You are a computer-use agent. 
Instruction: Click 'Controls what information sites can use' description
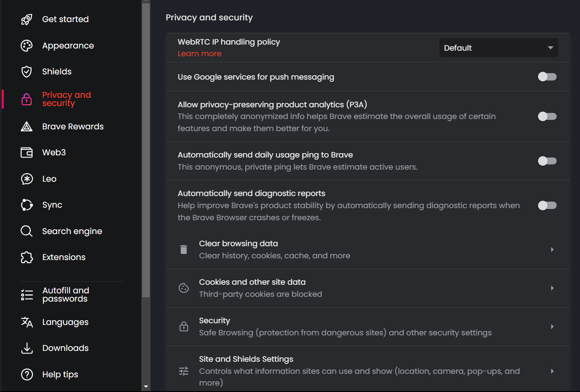(359, 377)
